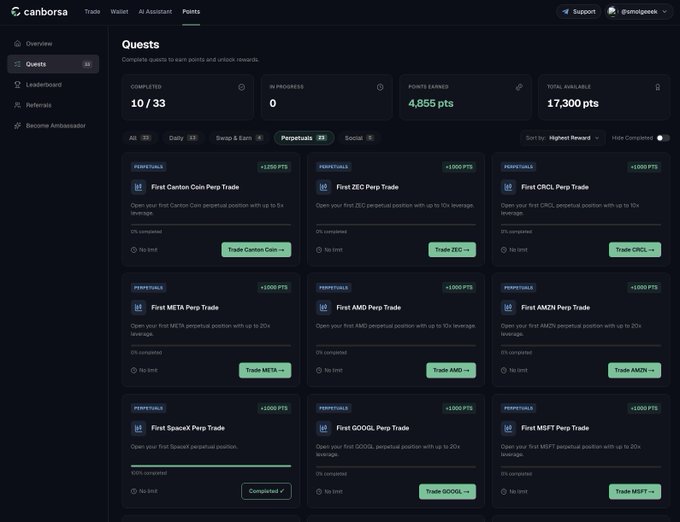Click the canborsa logo
This screenshot has height=522, width=680.
(x=39, y=12)
